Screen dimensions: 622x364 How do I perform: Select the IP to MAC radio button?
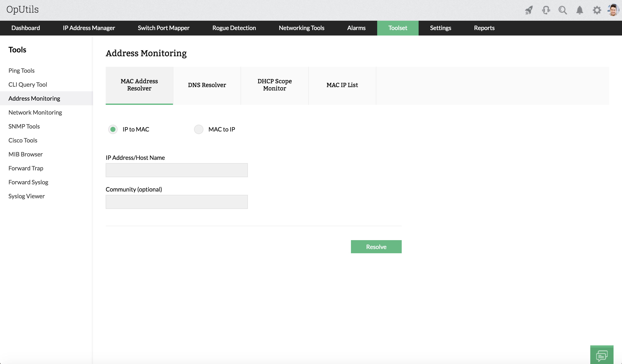coord(113,129)
